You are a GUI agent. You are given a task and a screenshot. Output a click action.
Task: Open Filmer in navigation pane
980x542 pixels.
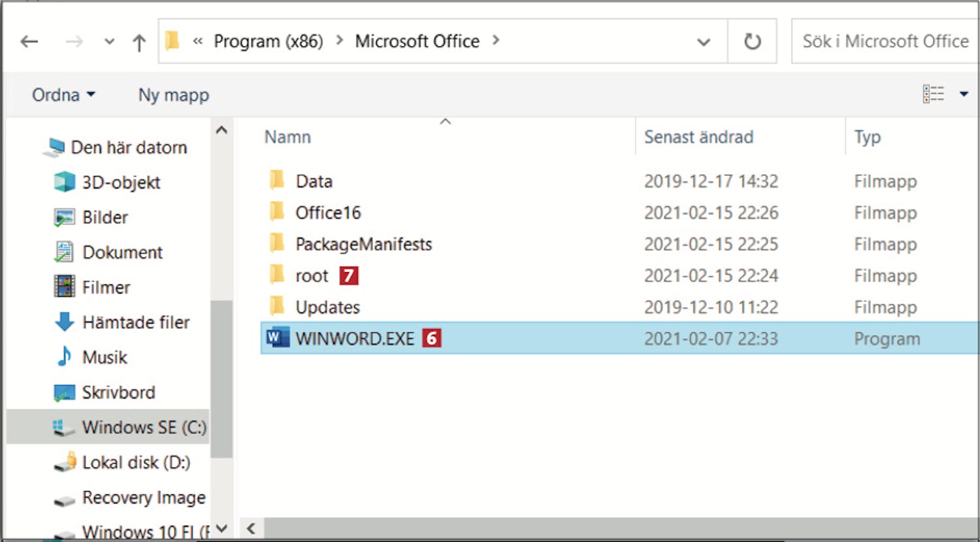(x=106, y=287)
